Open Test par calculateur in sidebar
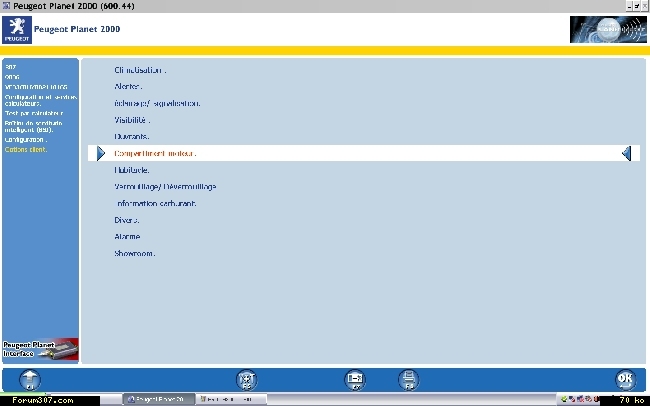Image resolution: width=650 pixels, height=406 pixels. tap(34, 113)
